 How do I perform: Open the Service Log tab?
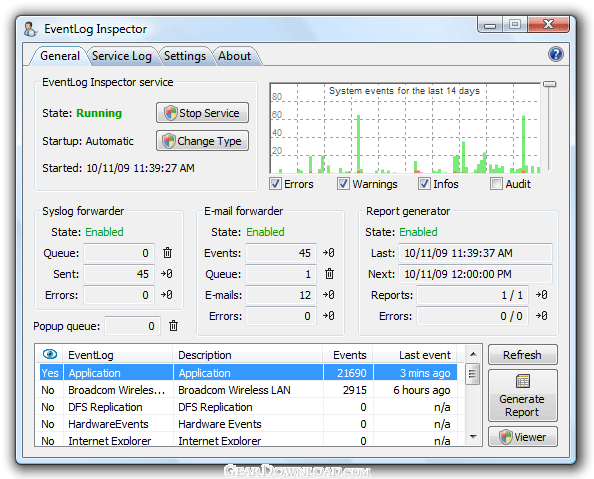(x=122, y=56)
